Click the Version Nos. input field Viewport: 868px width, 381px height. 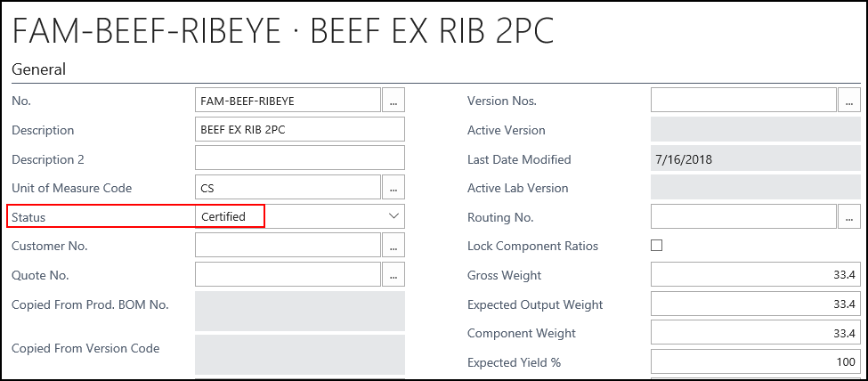pos(743,101)
